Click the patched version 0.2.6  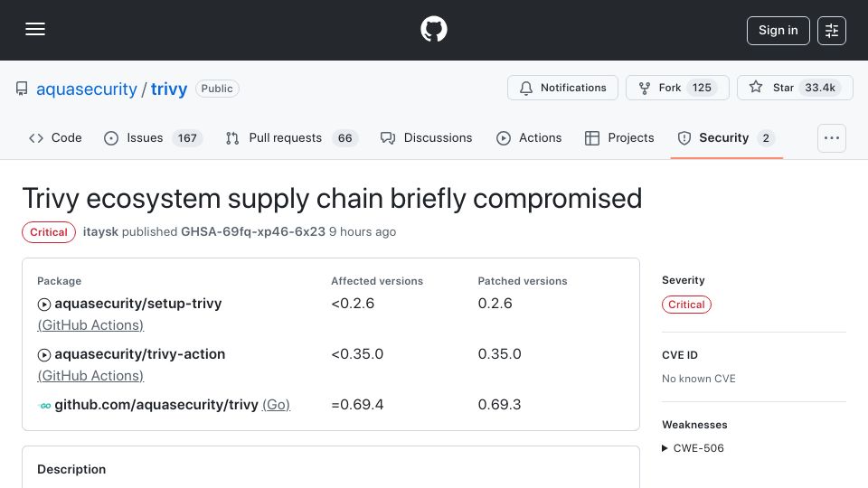[495, 304]
